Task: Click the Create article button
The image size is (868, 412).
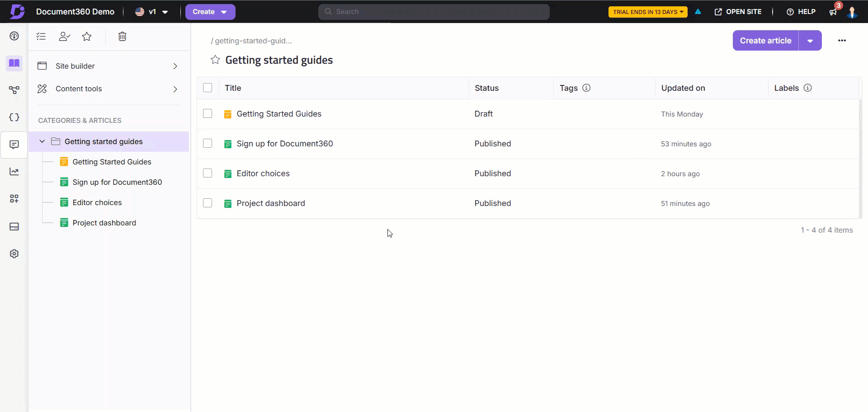Action: click(765, 41)
